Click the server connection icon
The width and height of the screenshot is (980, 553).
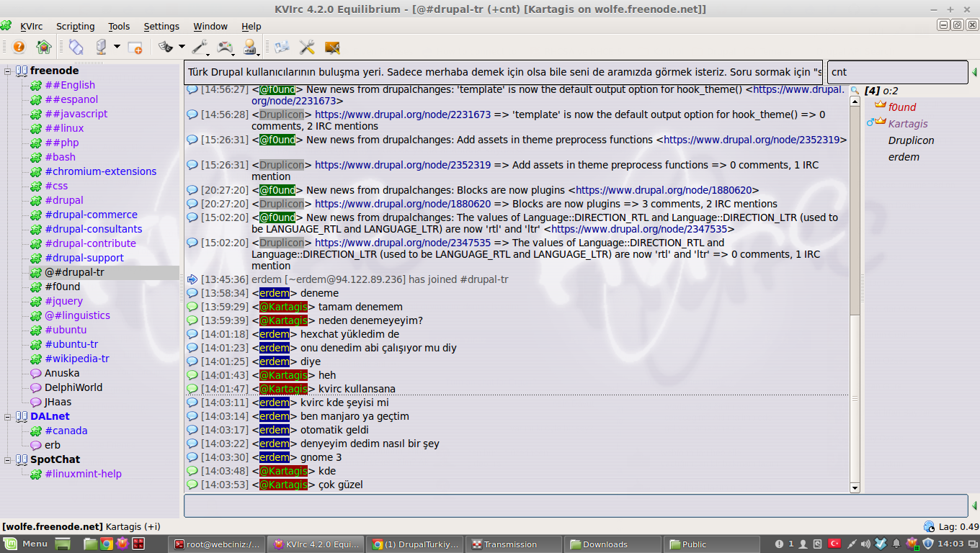102,48
